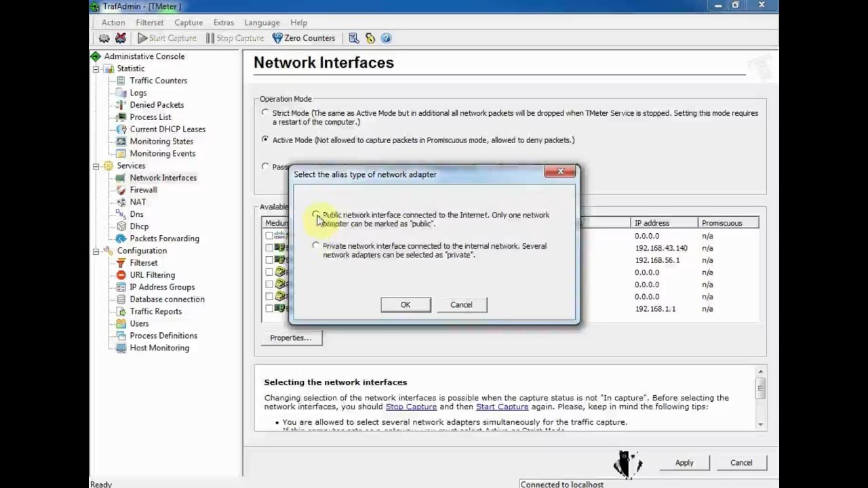Open the Extras menu
This screenshot has height=488, width=868.
coord(223,22)
